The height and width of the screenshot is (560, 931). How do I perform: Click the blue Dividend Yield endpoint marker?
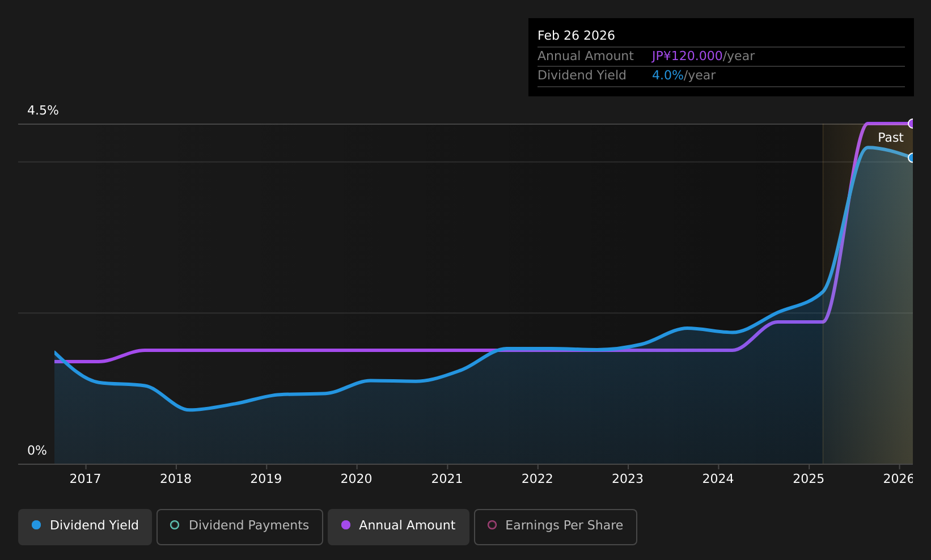(912, 158)
